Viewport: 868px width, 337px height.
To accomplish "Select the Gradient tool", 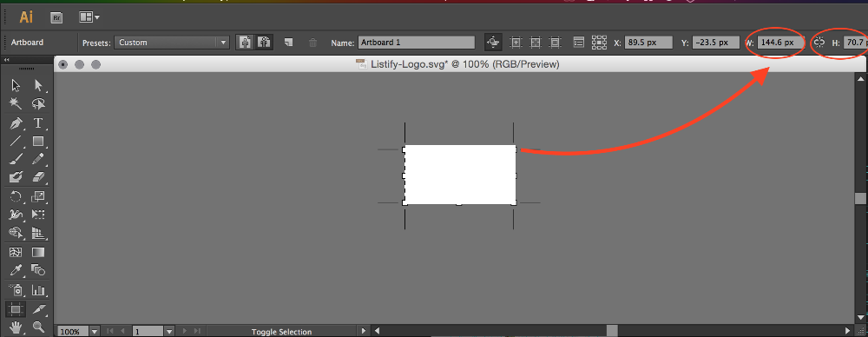I will [x=38, y=252].
